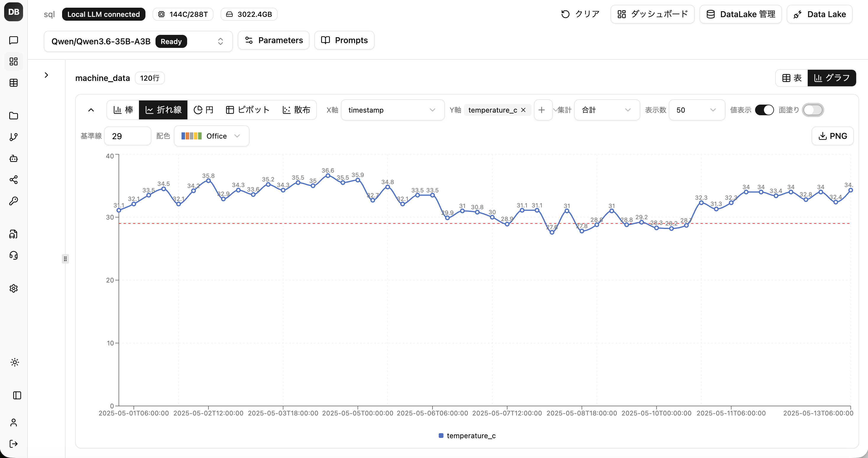Switch to the 表 table view
868x458 pixels.
click(792, 78)
